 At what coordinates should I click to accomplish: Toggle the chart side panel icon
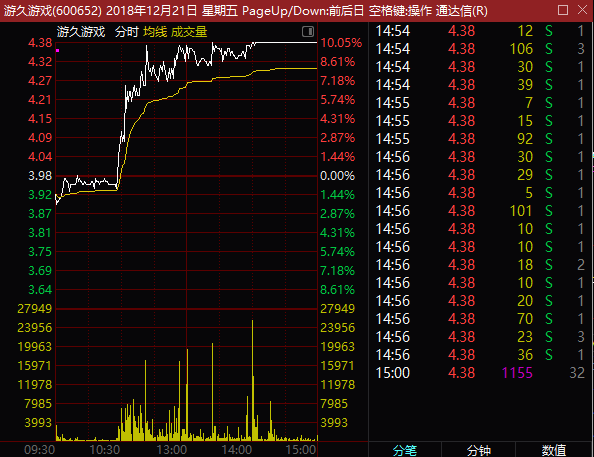coord(308,31)
